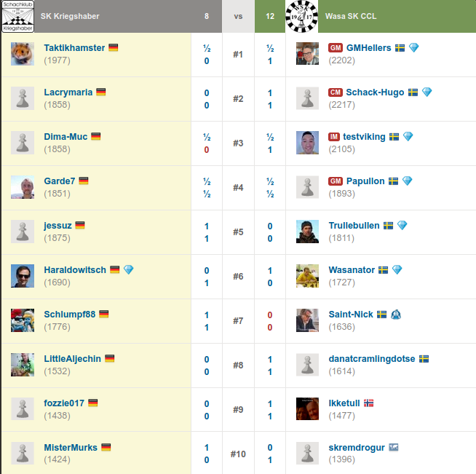Click Taktikhamster's hamster avatar
The width and height of the screenshot is (476, 474).
(x=23, y=54)
